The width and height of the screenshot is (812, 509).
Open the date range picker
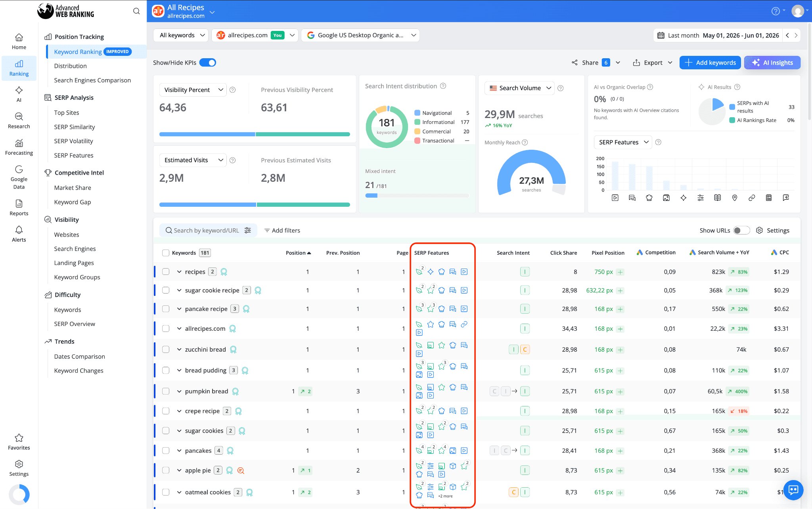(718, 35)
